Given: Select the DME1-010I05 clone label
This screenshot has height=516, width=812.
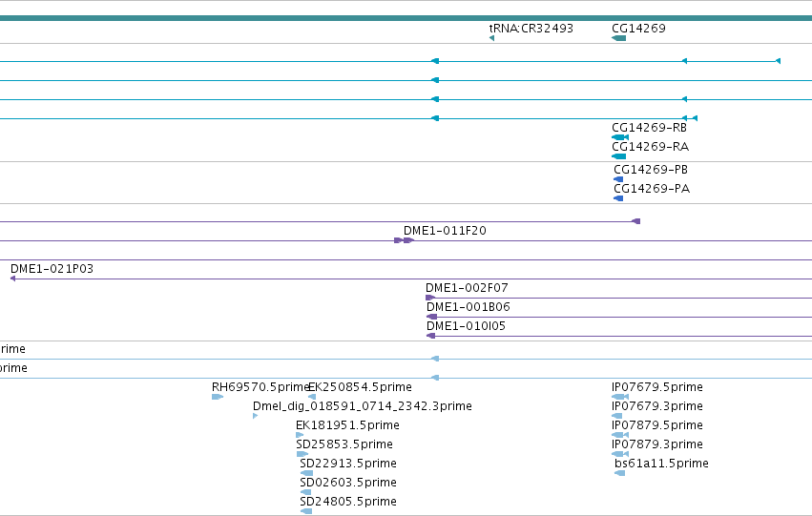Looking at the screenshot, I should pyautogui.click(x=466, y=326).
